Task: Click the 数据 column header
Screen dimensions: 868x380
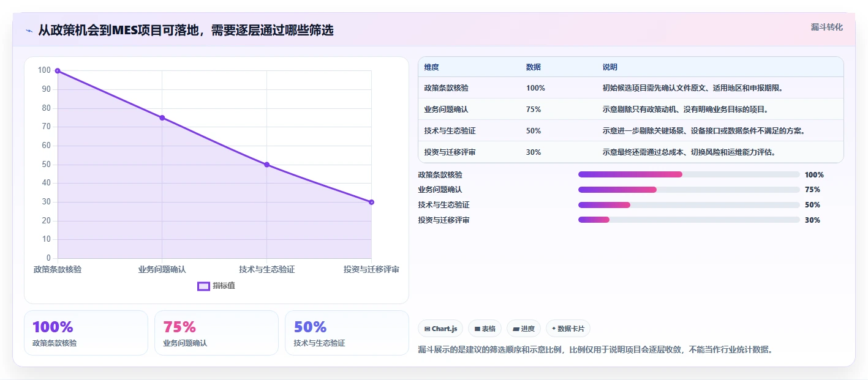Action: click(534, 67)
